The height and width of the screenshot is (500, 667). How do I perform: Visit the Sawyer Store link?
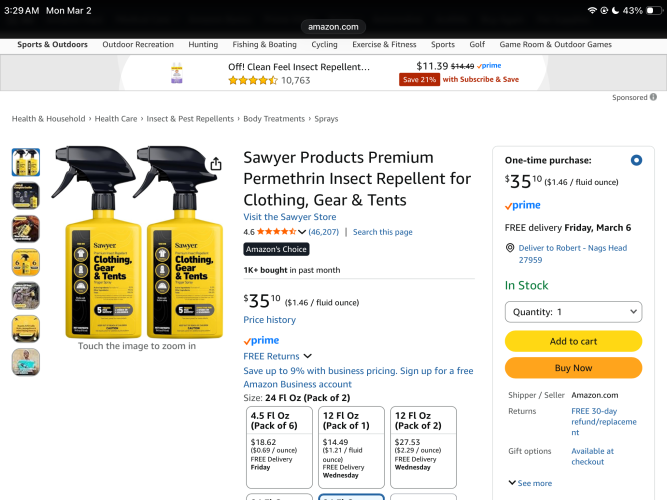[290, 217]
